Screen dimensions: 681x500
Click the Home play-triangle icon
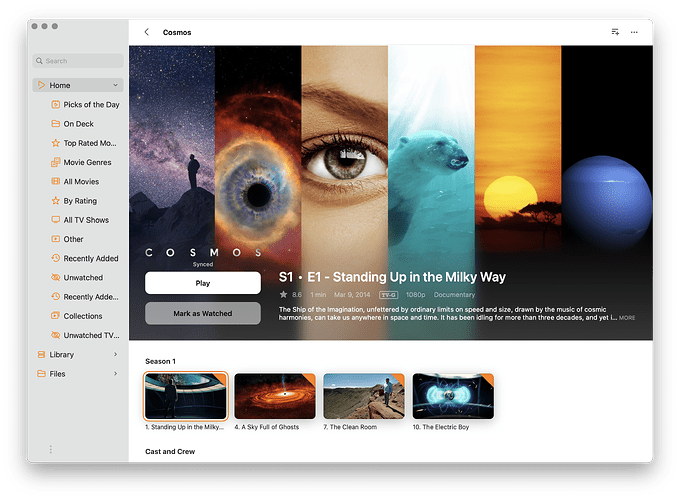pyautogui.click(x=41, y=85)
